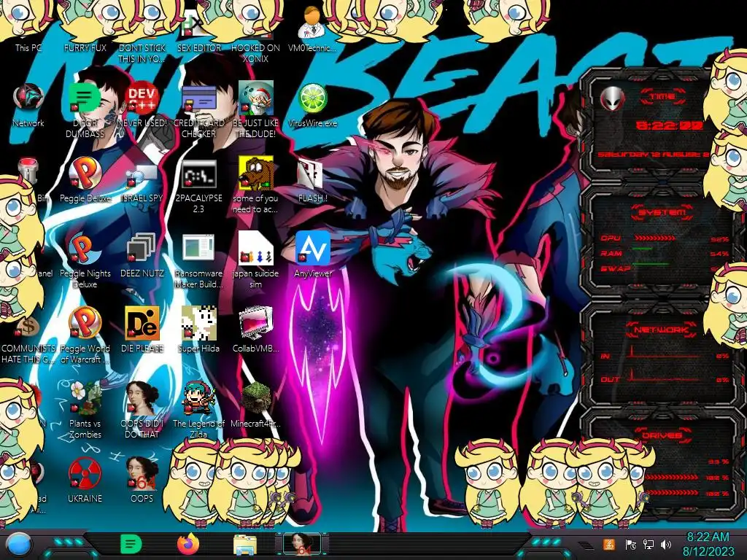The width and height of the screenshot is (747, 560).
Task: Click the NETWORK widget header
Action: click(x=661, y=329)
